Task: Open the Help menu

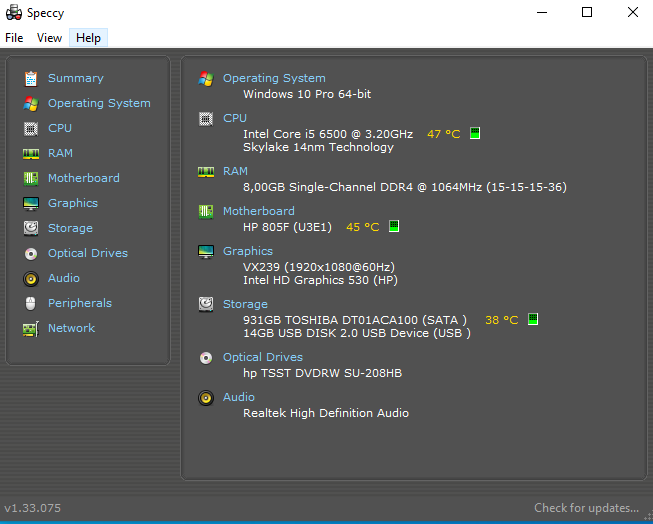Action: pyautogui.click(x=88, y=38)
